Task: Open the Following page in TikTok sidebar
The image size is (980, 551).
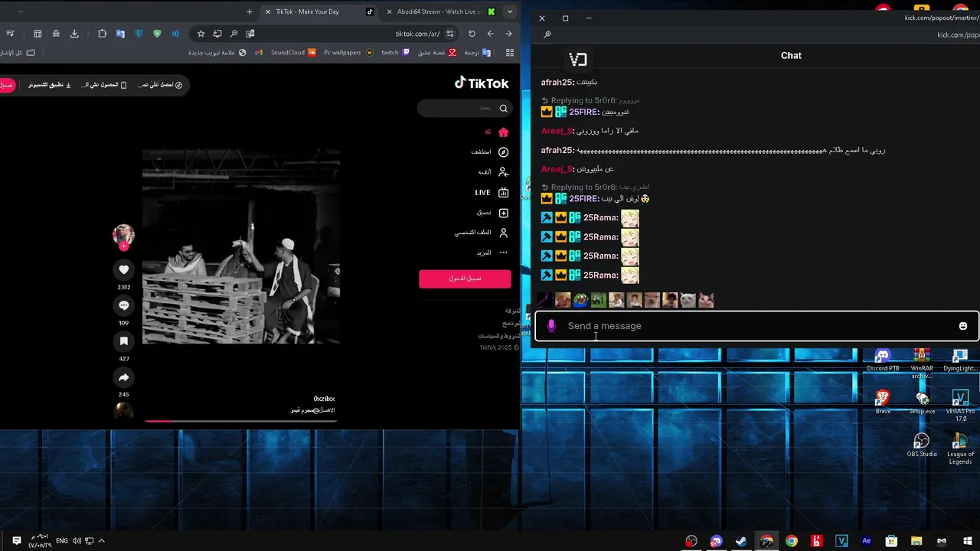Action: tap(494, 172)
